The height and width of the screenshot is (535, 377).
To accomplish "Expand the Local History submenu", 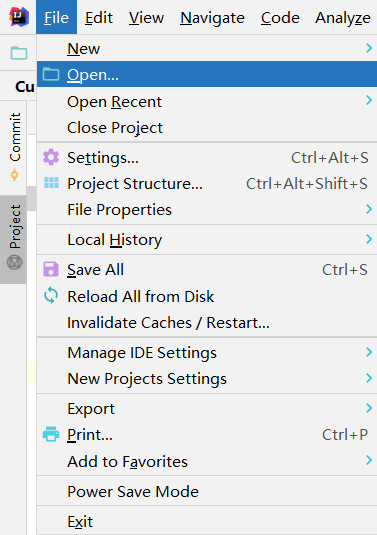I will 207,240.
